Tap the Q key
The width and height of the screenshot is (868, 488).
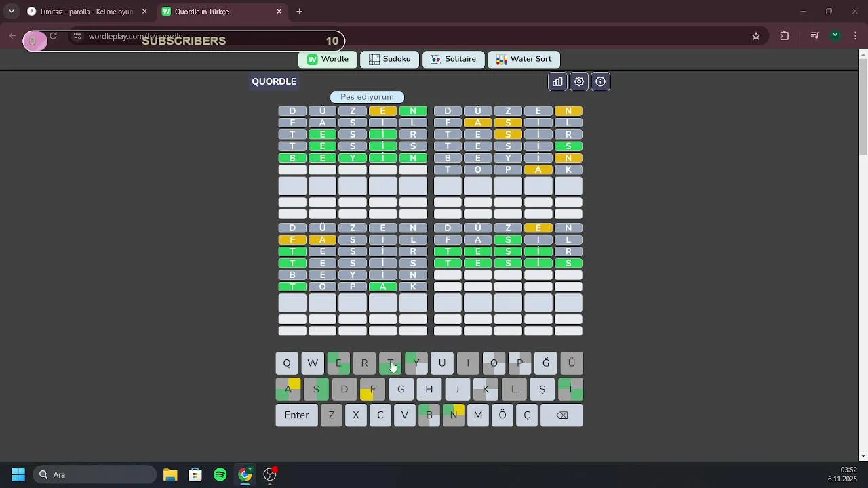[x=287, y=363]
